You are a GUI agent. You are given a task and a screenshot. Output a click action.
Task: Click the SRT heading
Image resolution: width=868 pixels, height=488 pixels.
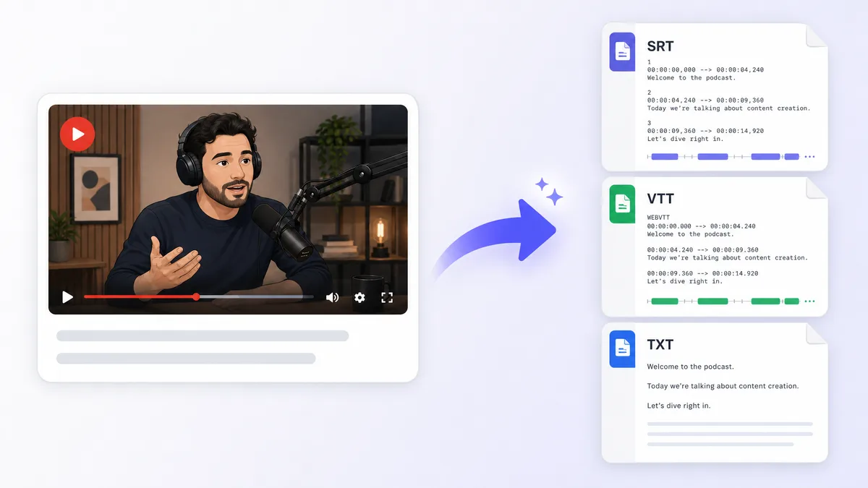pyautogui.click(x=660, y=46)
